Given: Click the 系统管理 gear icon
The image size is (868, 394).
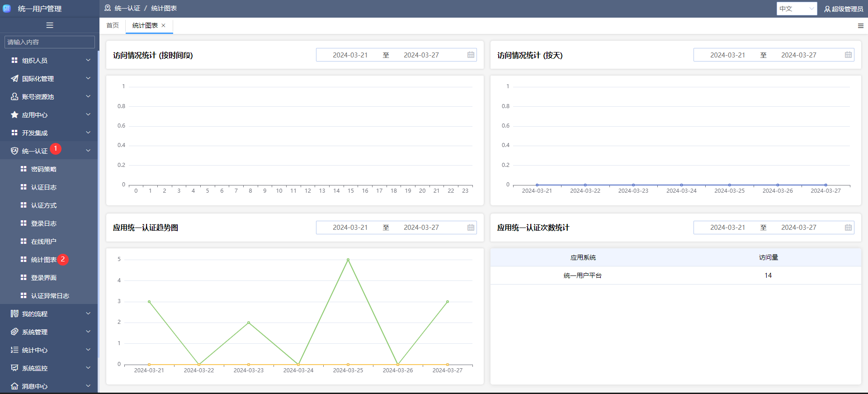Looking at the screenshot, I should (14, 332).
